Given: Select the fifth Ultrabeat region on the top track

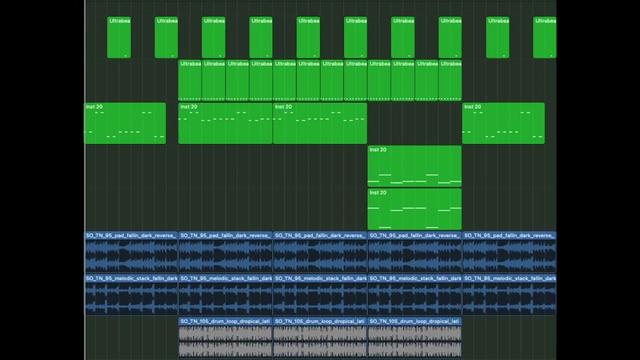Looking at the screenshot, I should pos(308,37).
